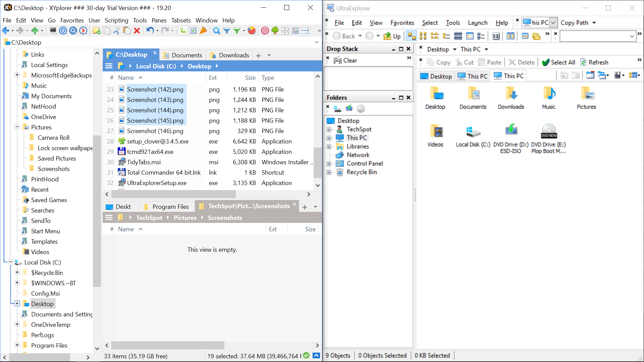Screen dimensions: 644x362
Task: Click the red X Delete icon
Action: pos(137,31)
